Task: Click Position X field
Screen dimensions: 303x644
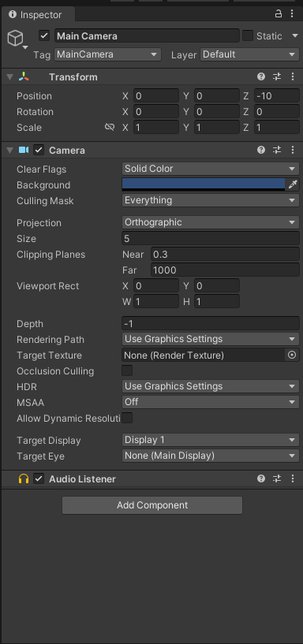Action: point(155,96)
